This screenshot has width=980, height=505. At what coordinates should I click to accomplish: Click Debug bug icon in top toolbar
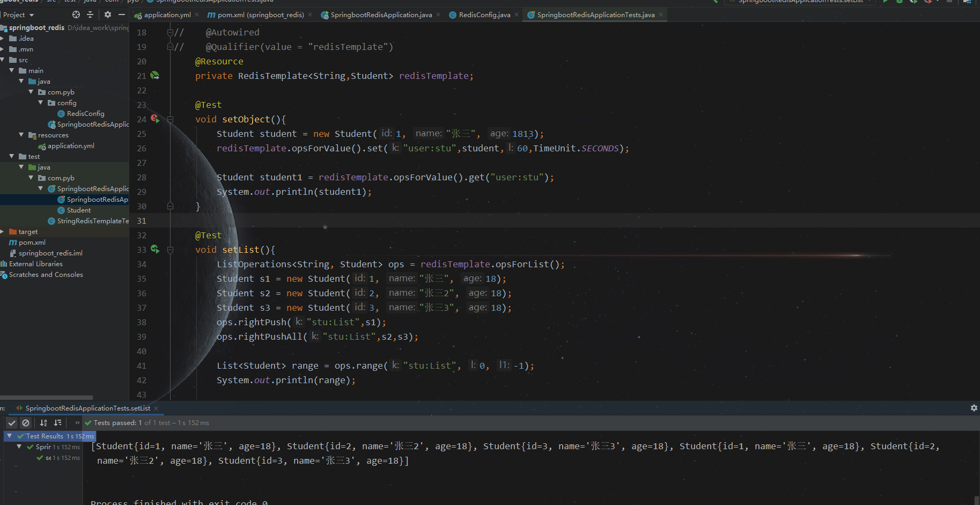(900, 1)
